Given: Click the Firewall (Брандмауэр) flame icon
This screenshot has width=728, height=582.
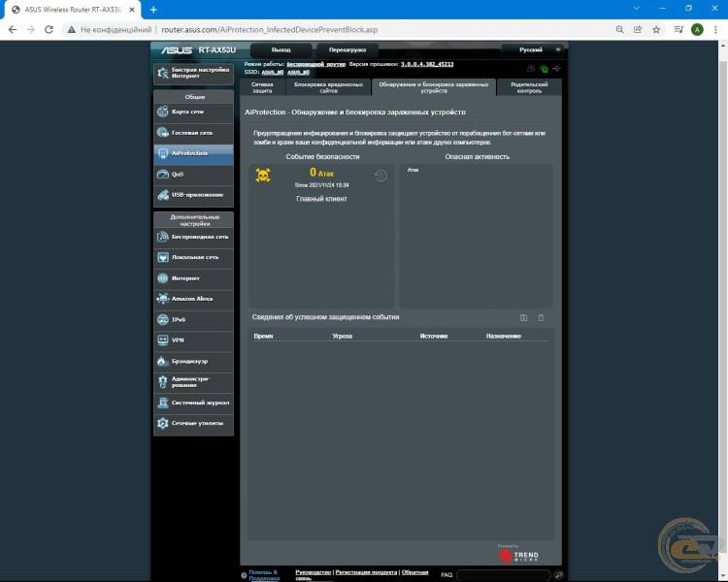Looking at the screenshot, I should 162,361.
